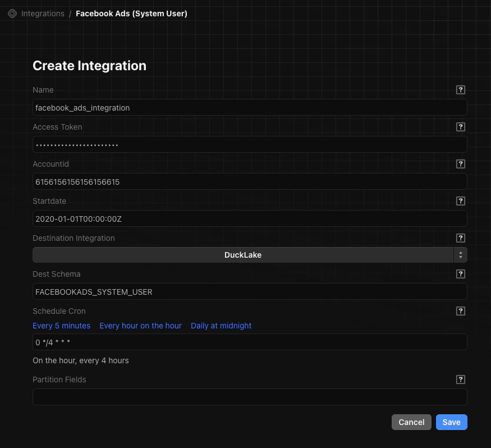Click the help icon beside Accountid
Viewport: 491px width, 448px height.
[461, 164]
